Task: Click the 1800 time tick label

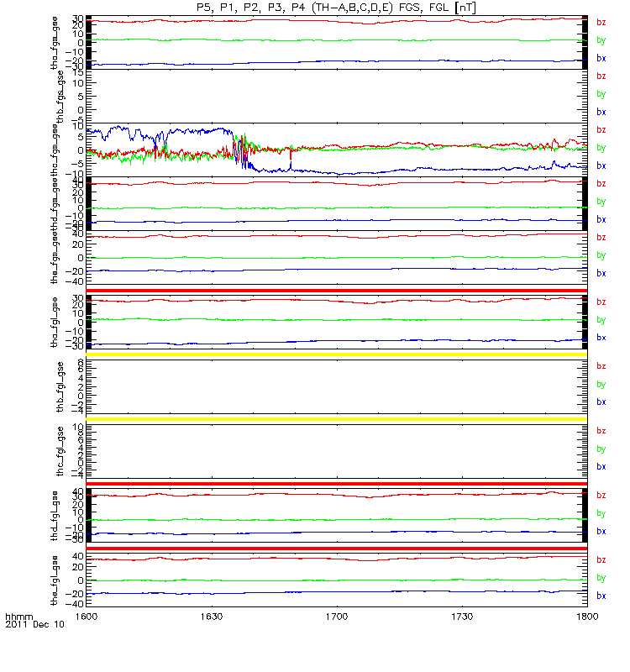Action: coord(587,617)
